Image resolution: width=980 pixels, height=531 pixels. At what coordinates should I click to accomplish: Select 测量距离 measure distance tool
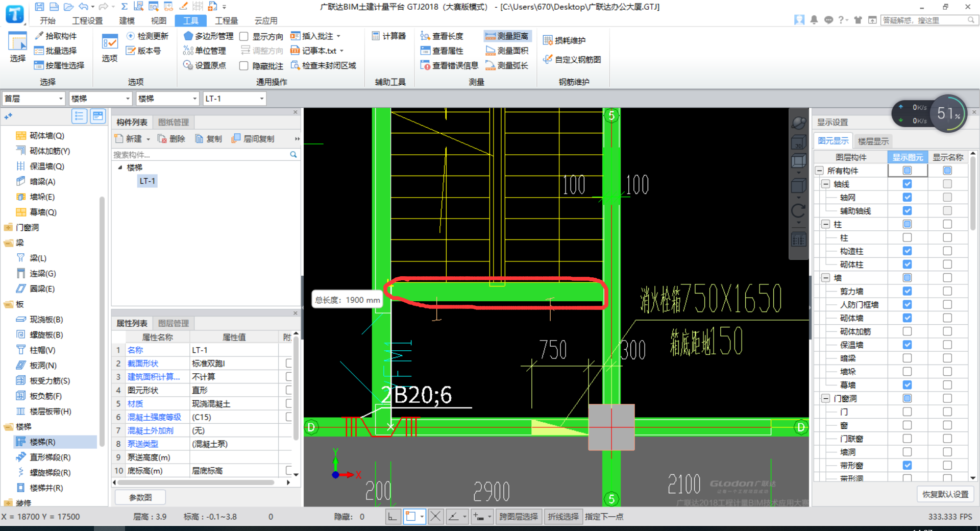[x=507, y=36]
